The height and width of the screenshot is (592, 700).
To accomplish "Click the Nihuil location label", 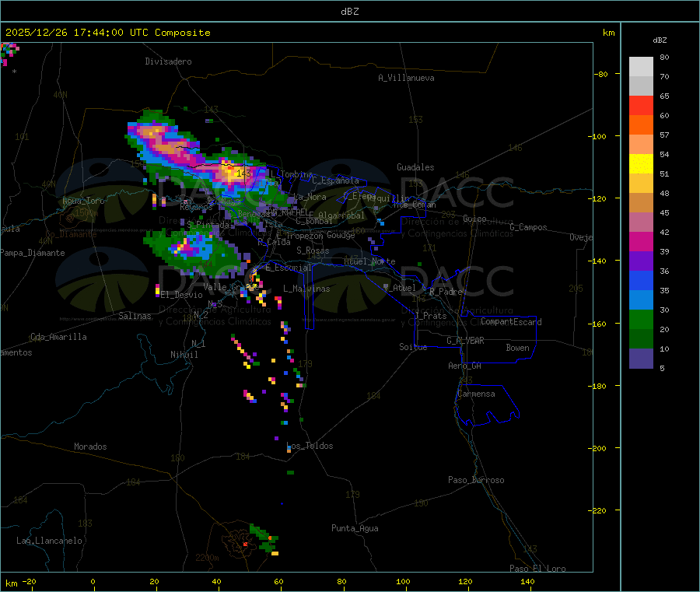I will [184, 355].
